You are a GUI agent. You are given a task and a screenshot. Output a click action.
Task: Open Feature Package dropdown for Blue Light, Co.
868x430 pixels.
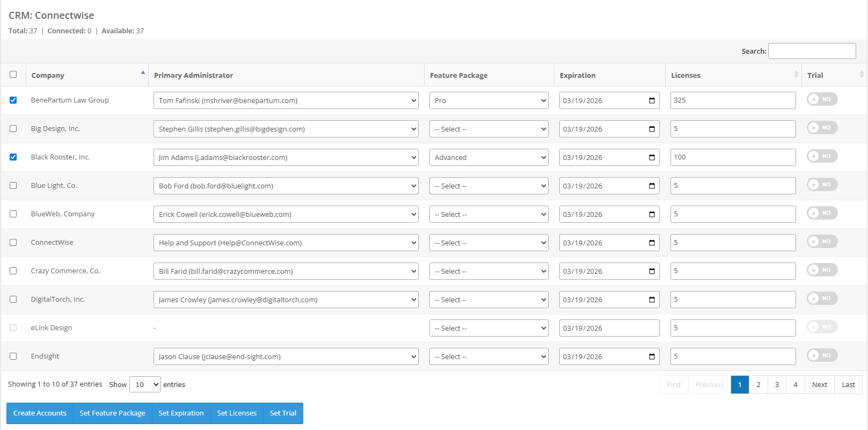pos(488,186)
